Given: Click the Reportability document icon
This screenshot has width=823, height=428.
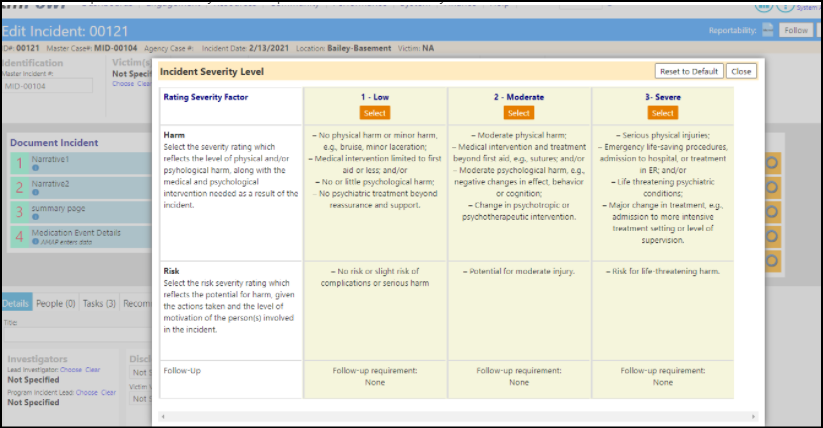Looking at the screenshot, I should (x=767, y=30).
